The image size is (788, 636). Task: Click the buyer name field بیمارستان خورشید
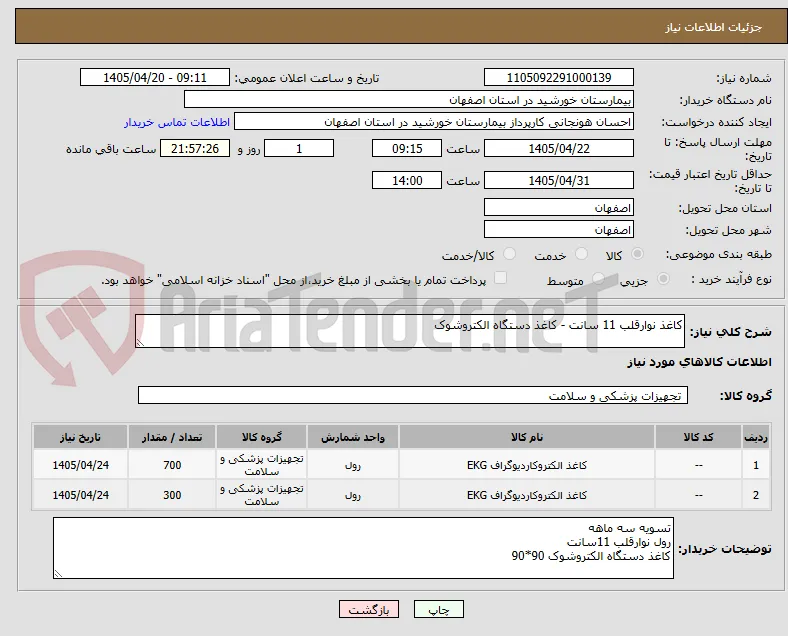pyautogui.click(x=409, y=99)
